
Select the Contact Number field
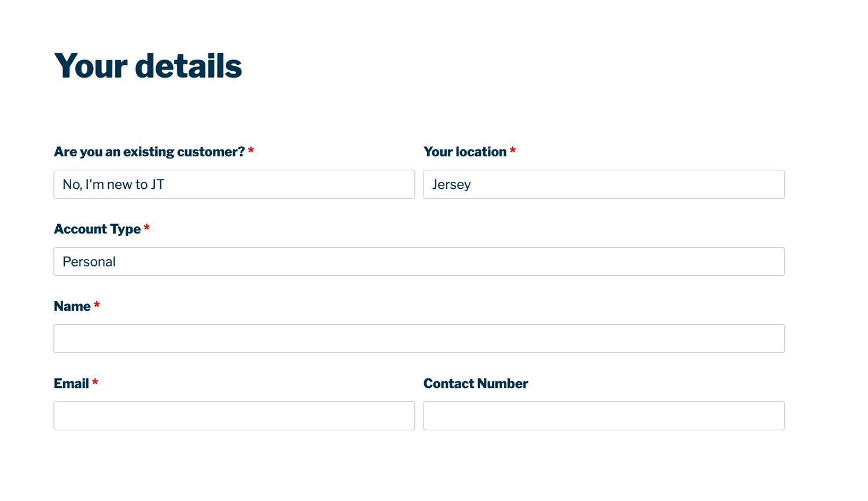click(x=604, y=416)
